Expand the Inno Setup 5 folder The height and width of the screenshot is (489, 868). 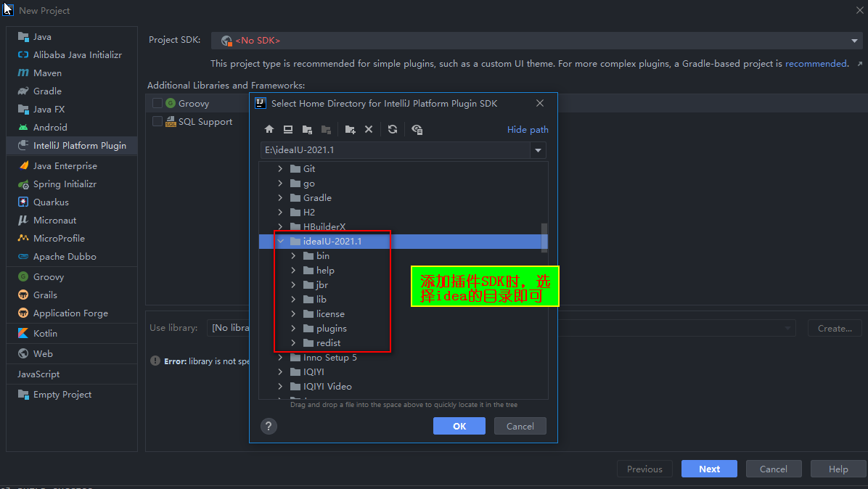pos(280,358)
